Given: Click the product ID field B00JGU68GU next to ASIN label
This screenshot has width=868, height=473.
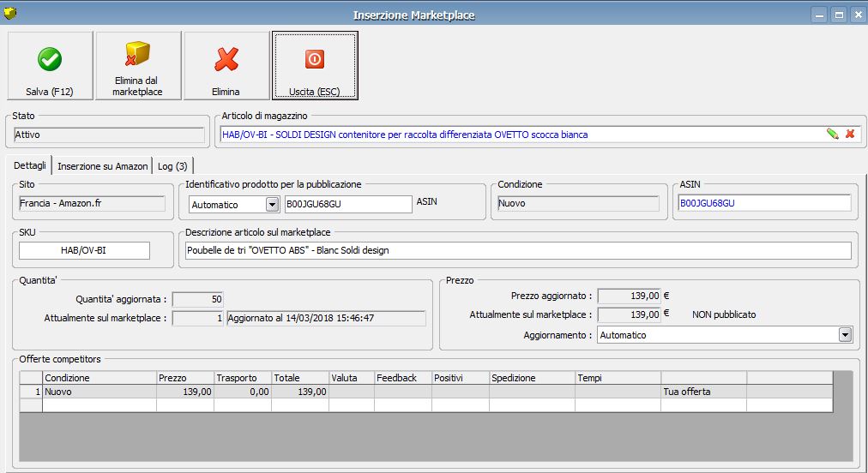Looking at the screenshot, I should [348, 204].
